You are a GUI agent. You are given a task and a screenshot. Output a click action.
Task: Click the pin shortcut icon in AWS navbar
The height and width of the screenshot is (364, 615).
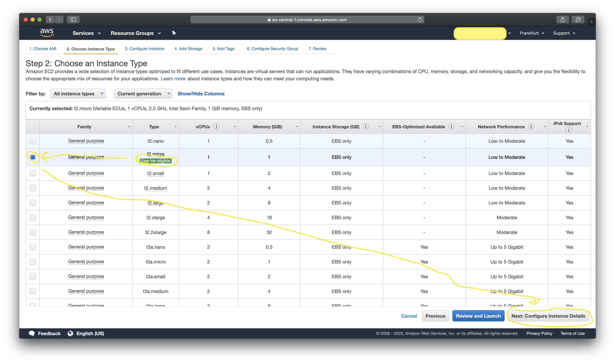pyautogui.click(x=174, y=33)
